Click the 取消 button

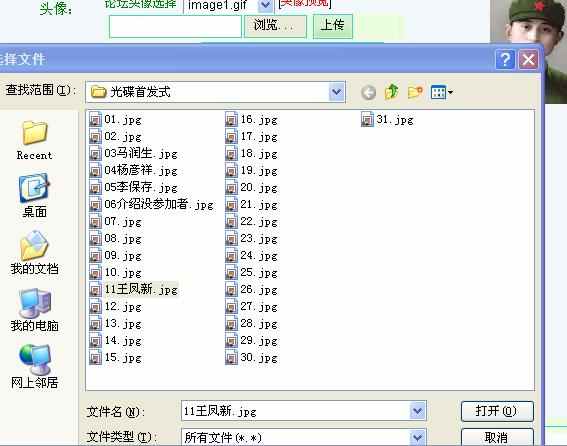pyautogui.click(x=497, y=437)
